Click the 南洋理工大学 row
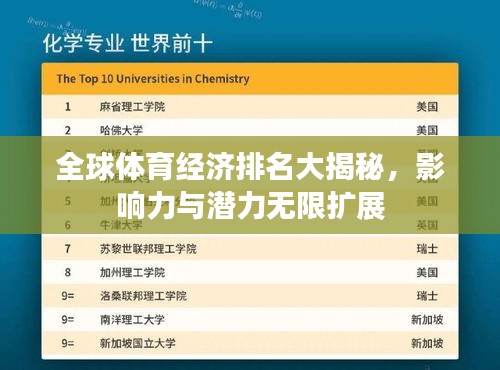Viewport: 500px width, 370px height. point(250,320)
